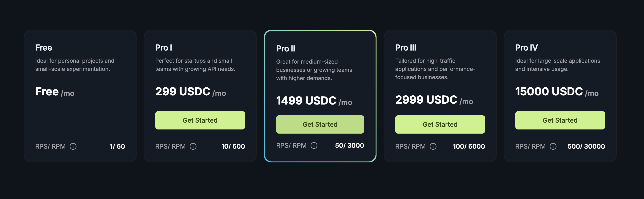Click the info icon in the Free plan
Screen dimensions: 644x199
tap(73, 146)
